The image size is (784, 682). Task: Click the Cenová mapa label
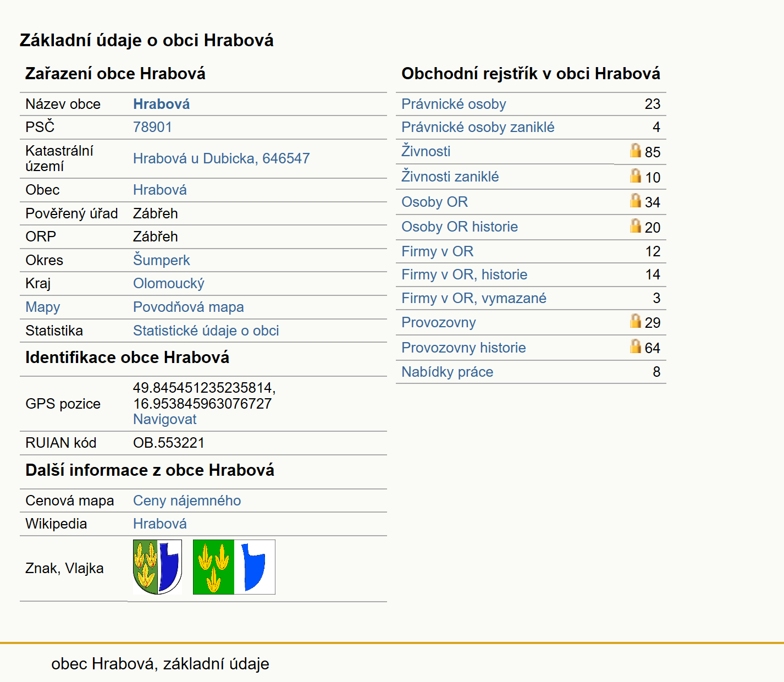click(x=70, y=501)
